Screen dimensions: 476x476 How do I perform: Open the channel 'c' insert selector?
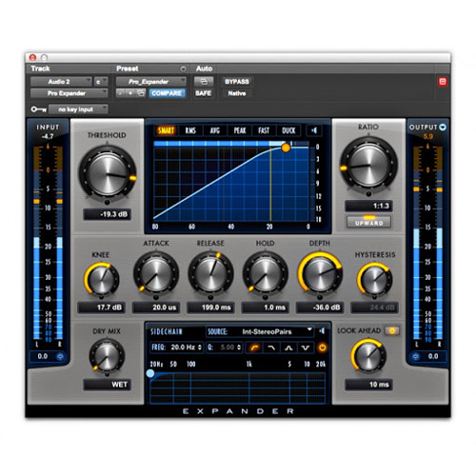click(x=101, y=82)
